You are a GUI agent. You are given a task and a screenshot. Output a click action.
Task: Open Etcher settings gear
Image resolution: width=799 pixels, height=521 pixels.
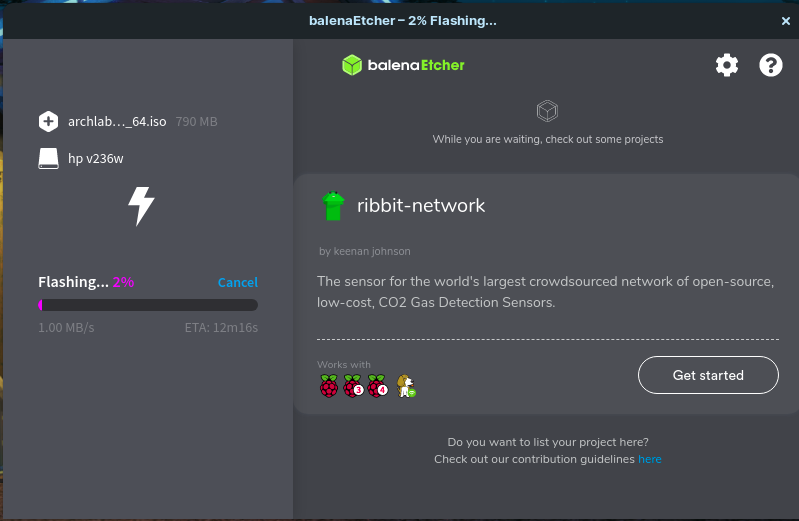click(x=727, y=65)
